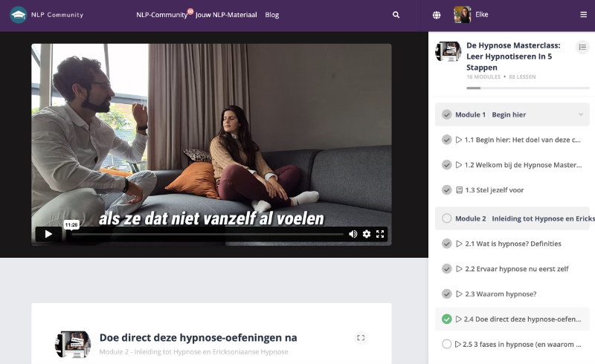Toggle completion for lesson 1.1
Image resolution: width=595 pixels, height=364 pixels.
click(x=447, y=140)
